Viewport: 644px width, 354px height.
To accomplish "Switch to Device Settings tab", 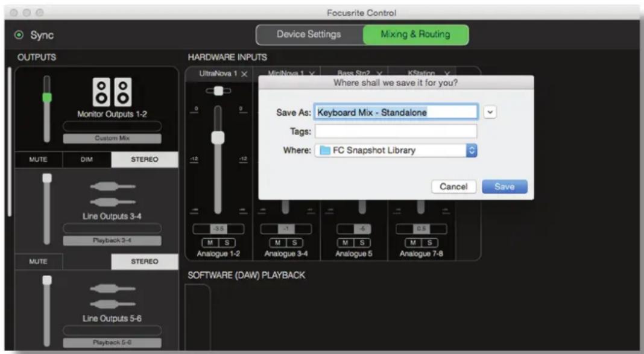I will tap(309, 34).
